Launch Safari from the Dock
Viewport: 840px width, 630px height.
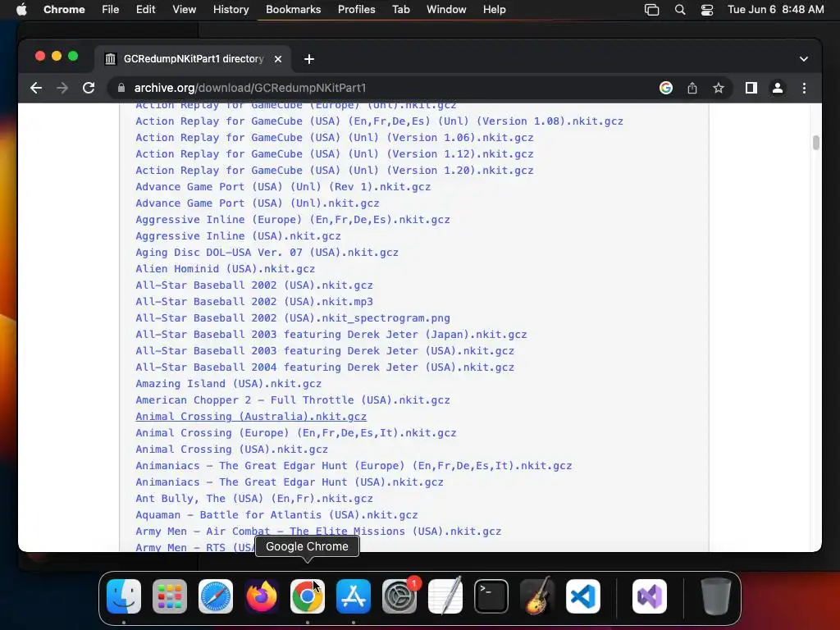coord(216,596)
